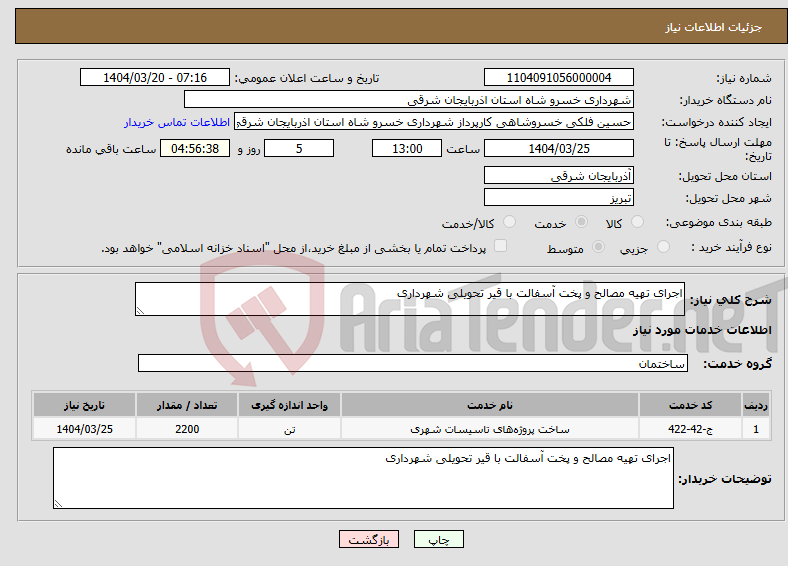Click the تاریخ نیاز column header

(x=84, y=405)
